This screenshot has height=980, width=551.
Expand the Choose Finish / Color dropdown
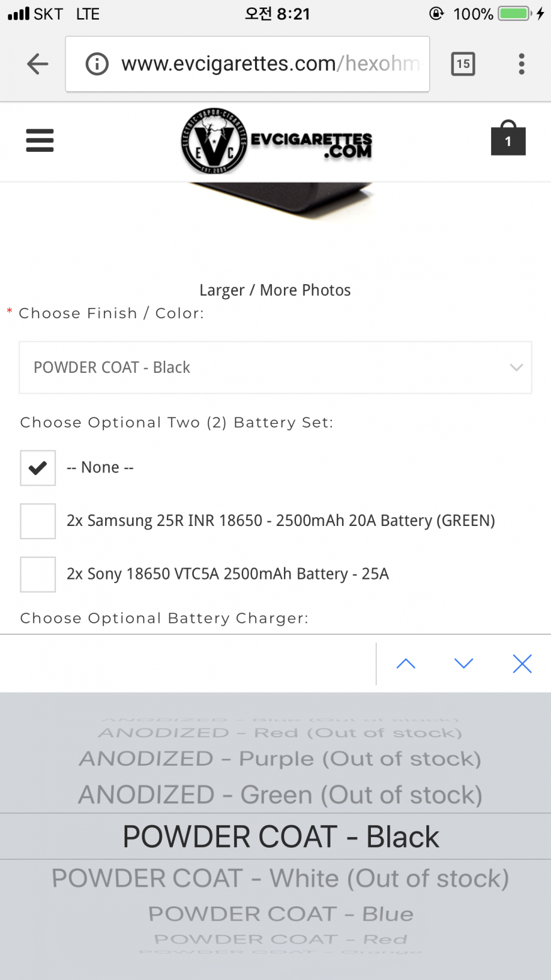(x=275, y=368)
